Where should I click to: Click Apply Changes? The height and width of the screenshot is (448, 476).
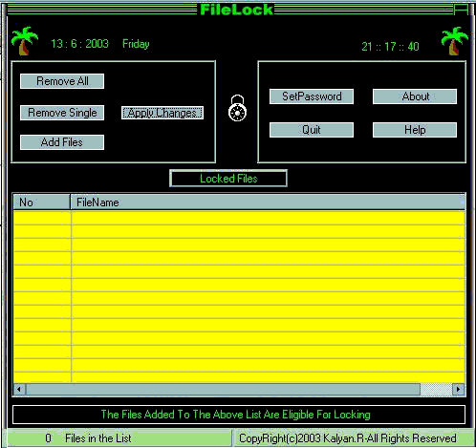[x=162, y=113]
